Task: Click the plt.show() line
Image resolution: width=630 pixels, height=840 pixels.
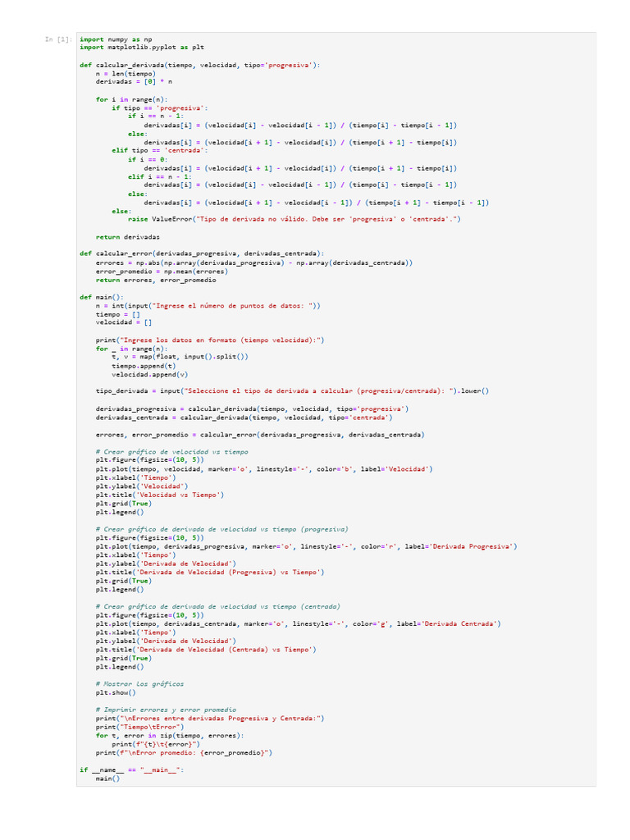Action: click(116, 692)
